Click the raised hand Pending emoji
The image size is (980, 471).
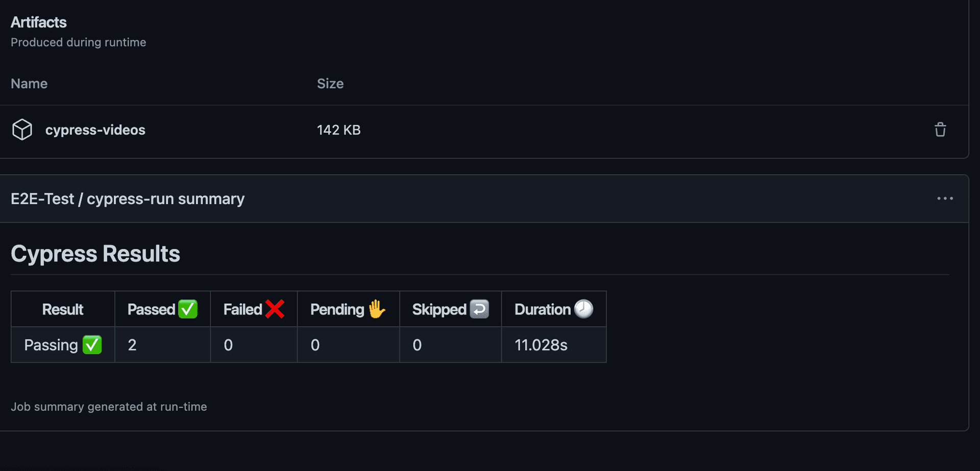pyautogui.click(x=377, y=309)
